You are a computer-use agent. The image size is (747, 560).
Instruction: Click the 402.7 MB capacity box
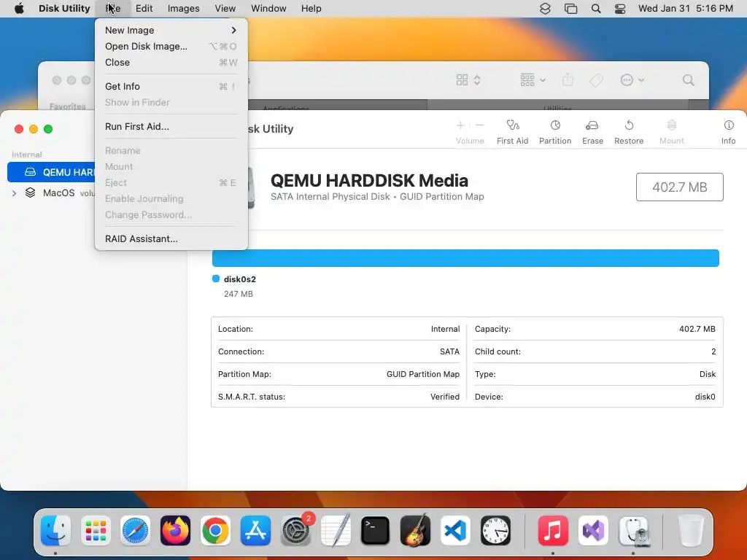coord(679,187)
